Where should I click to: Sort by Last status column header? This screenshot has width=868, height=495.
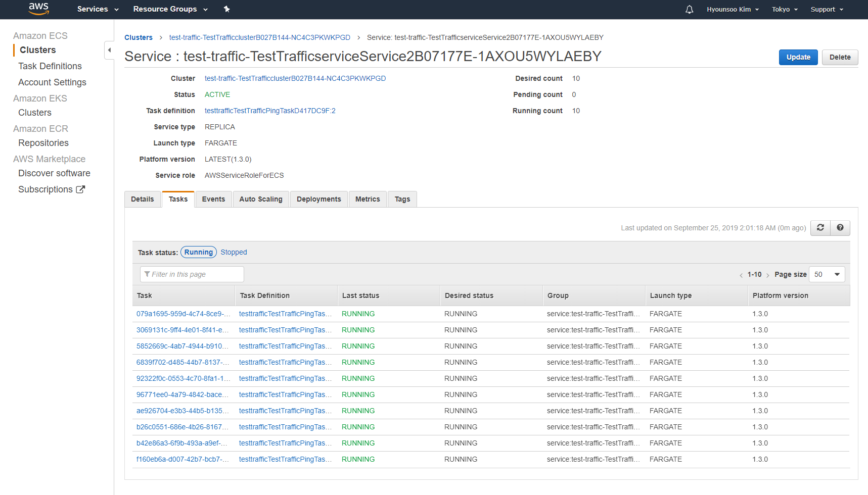[389, 295]
